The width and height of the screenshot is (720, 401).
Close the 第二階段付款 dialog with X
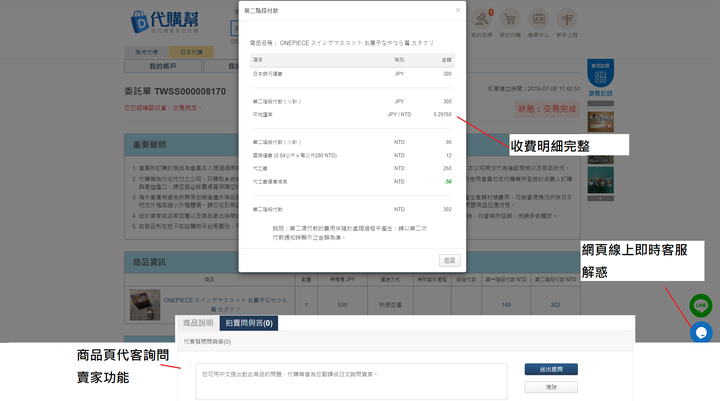point(458,10)
